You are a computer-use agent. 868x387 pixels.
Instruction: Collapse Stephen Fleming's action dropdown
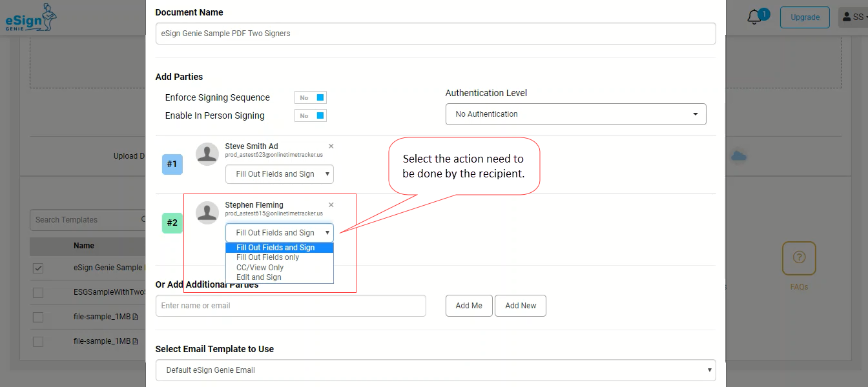pos(280,233)
